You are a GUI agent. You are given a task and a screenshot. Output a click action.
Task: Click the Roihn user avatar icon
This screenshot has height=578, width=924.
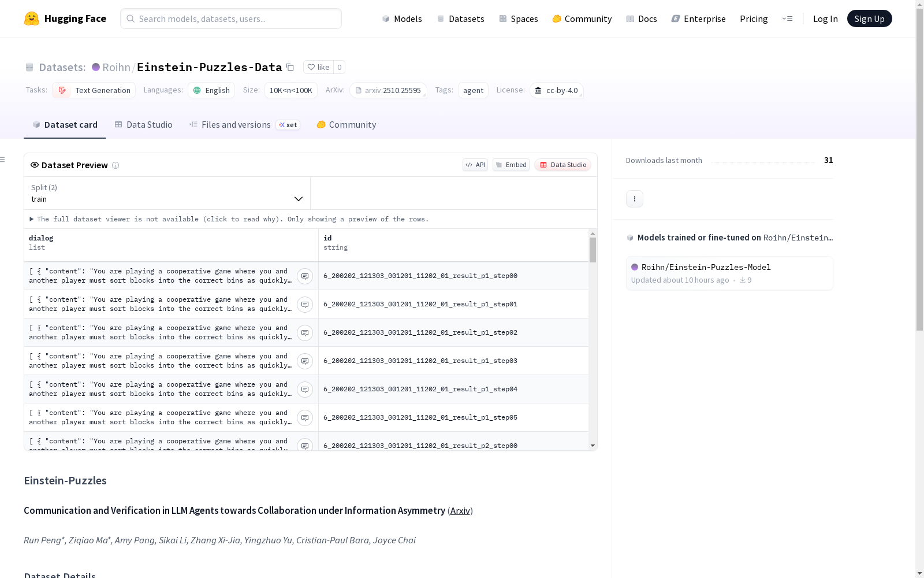click(x=96, y=67)
